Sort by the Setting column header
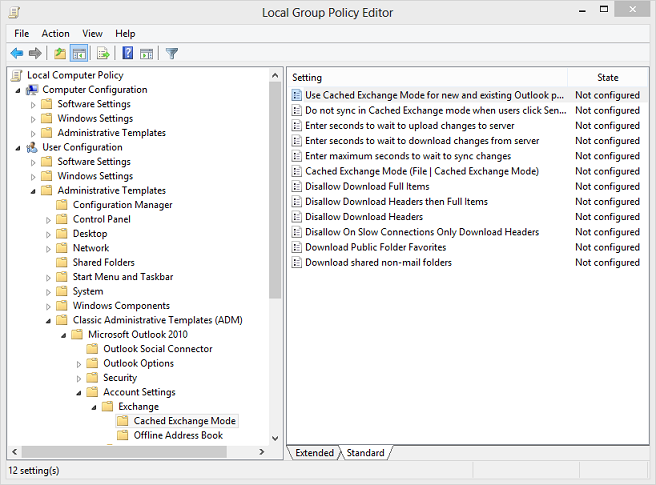Image resolution: width=656 pixels, height=485 pixels. click(427, 77)
